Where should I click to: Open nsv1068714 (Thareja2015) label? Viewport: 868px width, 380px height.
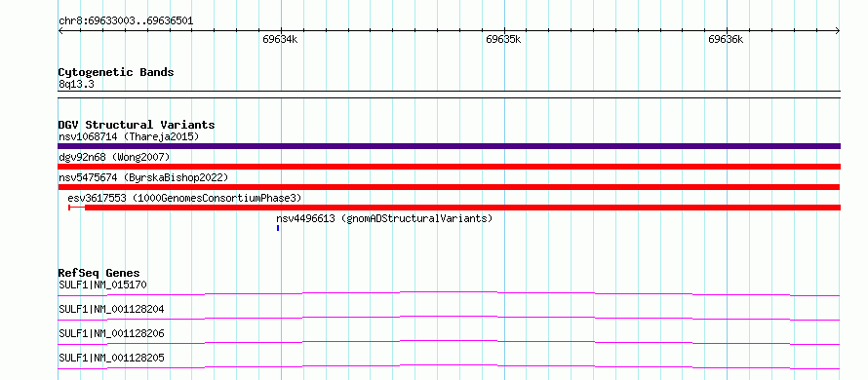129,136
